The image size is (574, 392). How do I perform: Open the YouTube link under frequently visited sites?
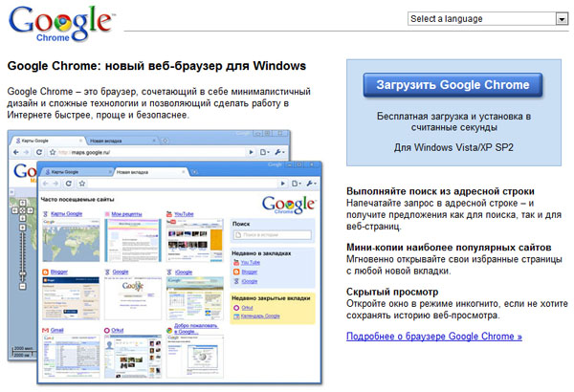point(184,214)
